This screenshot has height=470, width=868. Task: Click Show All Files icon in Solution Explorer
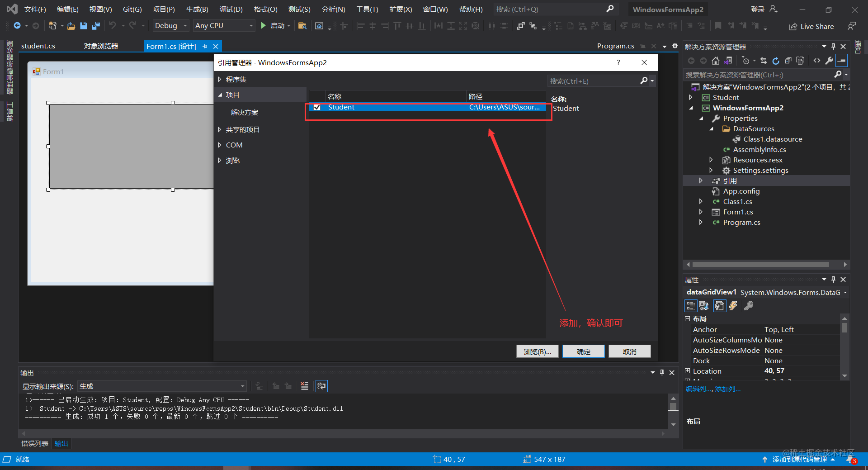click(800, 61)
